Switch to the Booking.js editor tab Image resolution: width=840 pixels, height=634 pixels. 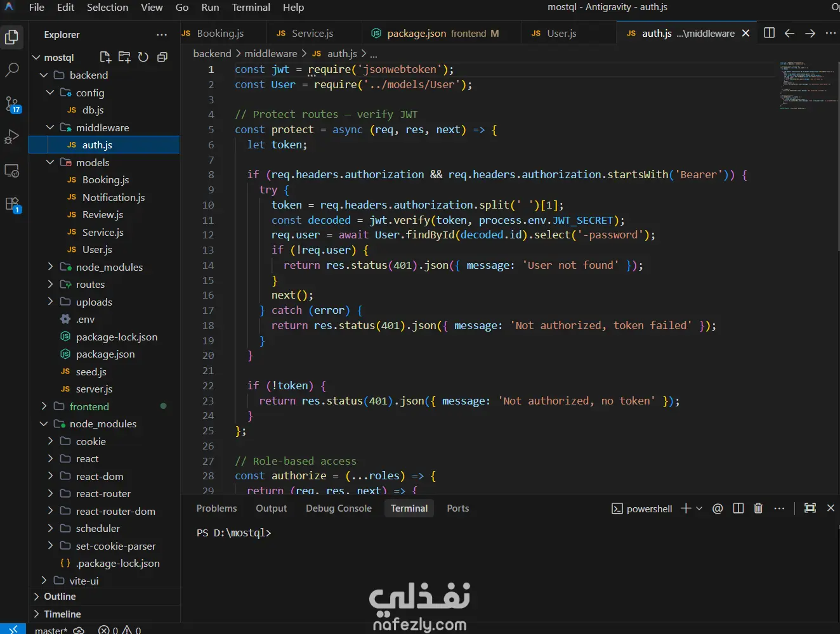[x=220, y=34]
